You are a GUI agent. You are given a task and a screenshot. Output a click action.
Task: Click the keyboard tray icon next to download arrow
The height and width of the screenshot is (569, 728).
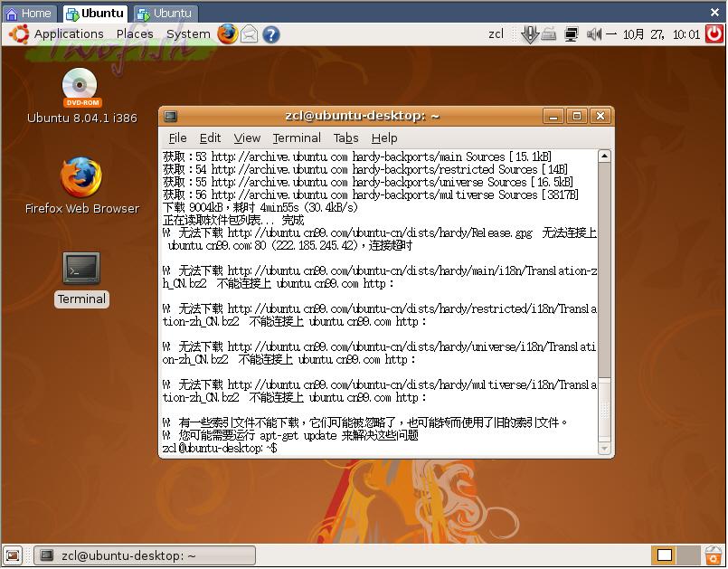(x=549, y=34)
